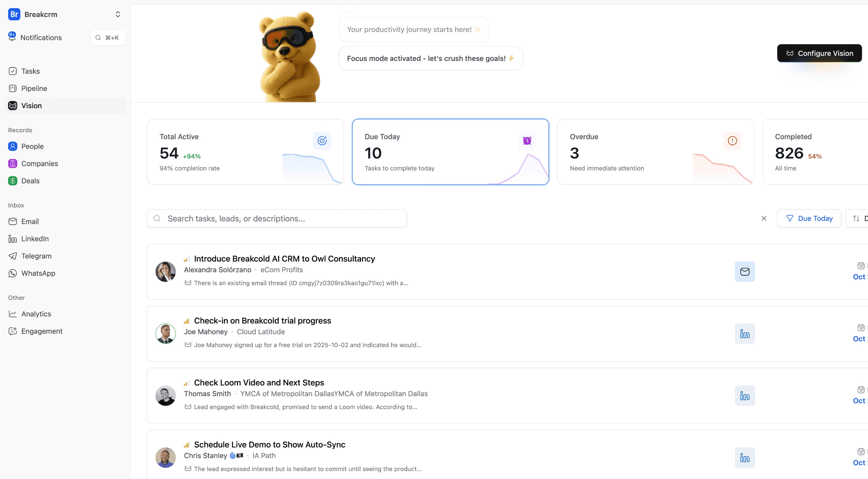Click the Configure Vision button
Screen dimensions: 868x479
(819, 53)
